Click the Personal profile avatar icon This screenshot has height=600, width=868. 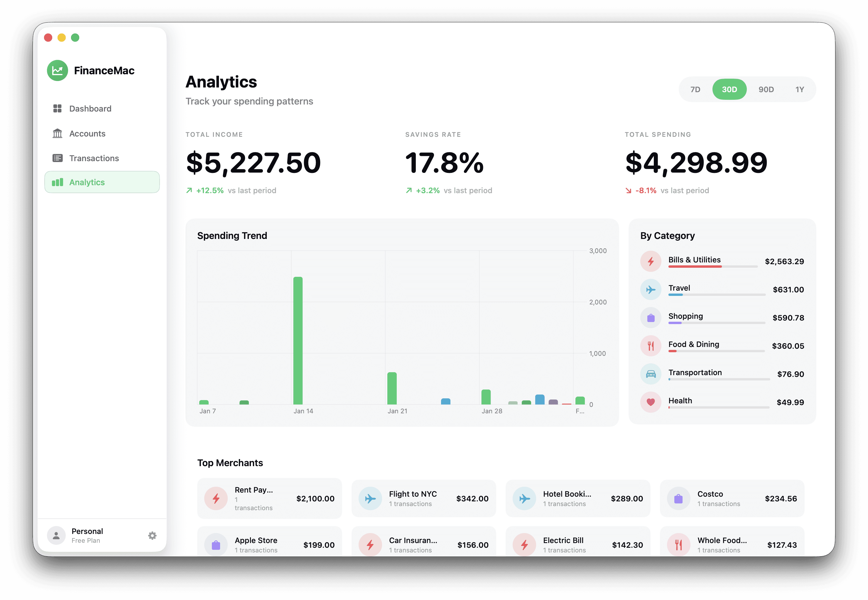56,535
